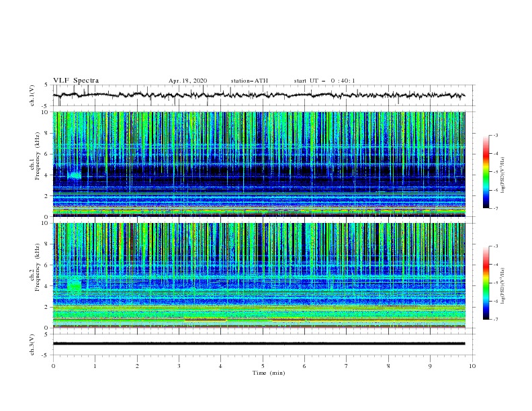
Task: Click time axis tick label "3"
Action: [x=179, y=366]
